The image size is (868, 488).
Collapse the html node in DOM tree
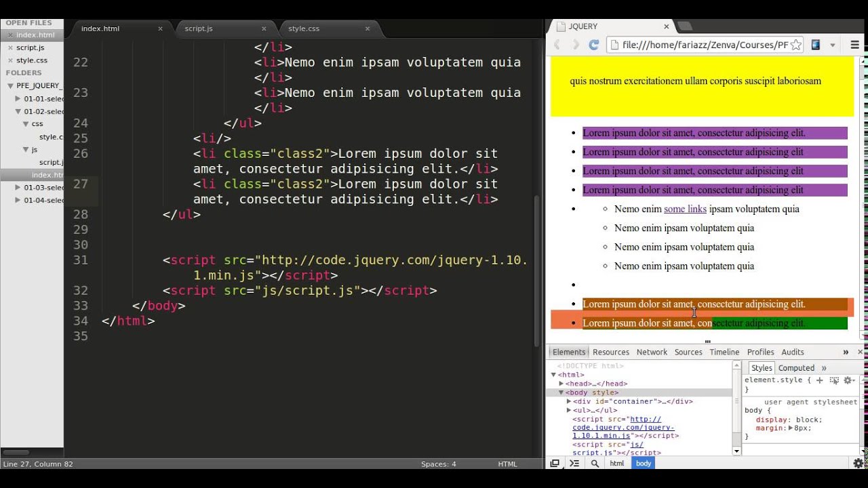(x=553, y=375)
